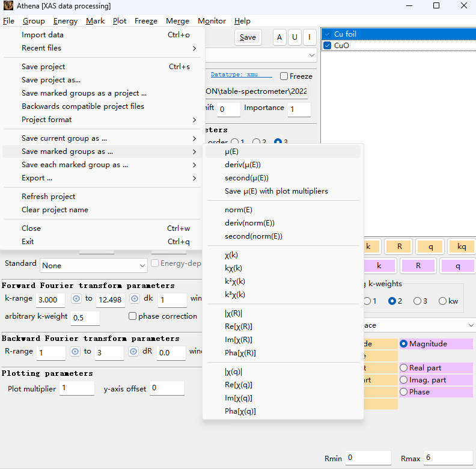The image size is (476, 469).
Task: Open the Standard dropdown set to None
Action: point(93,265)
